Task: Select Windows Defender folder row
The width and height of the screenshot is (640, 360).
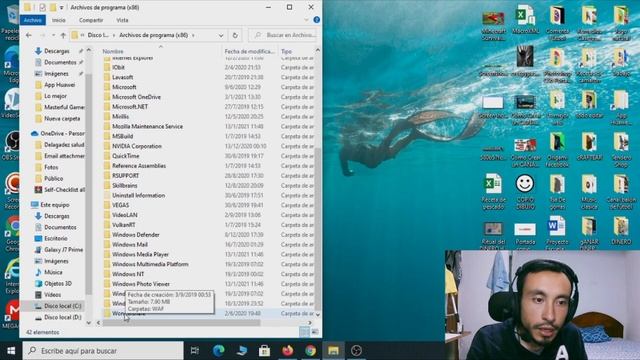Action: click(208, 235)
